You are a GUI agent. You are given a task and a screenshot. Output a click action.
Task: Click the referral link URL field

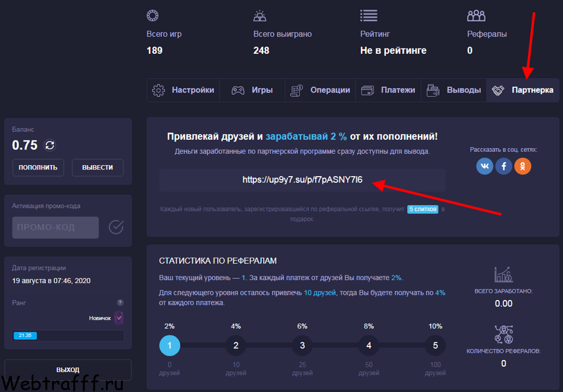tap(302, 180)
